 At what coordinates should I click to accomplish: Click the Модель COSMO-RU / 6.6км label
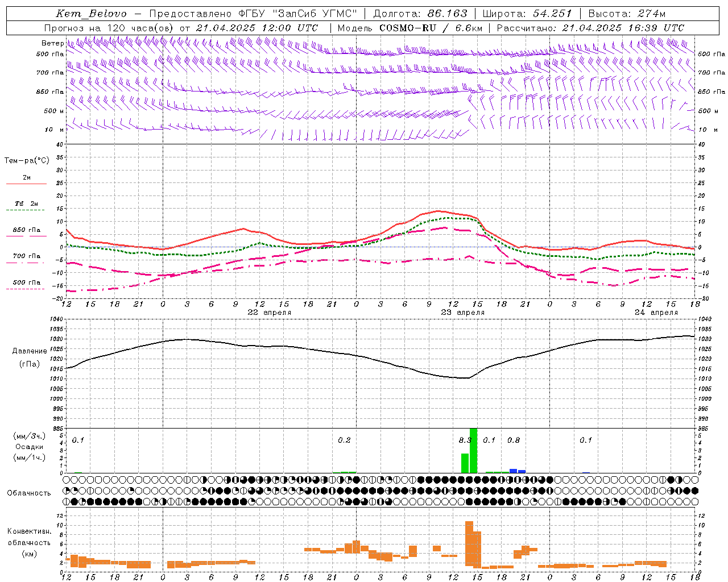point(409,28)
